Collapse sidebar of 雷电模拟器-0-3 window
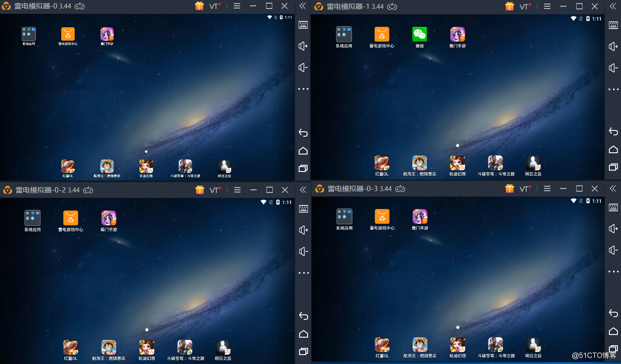 (613, 188)
